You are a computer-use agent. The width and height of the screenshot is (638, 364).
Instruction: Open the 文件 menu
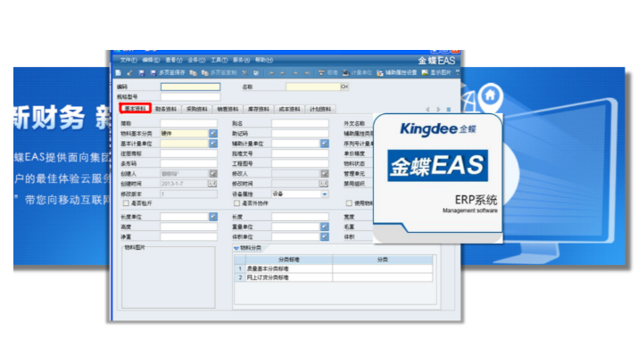[128, 60]
